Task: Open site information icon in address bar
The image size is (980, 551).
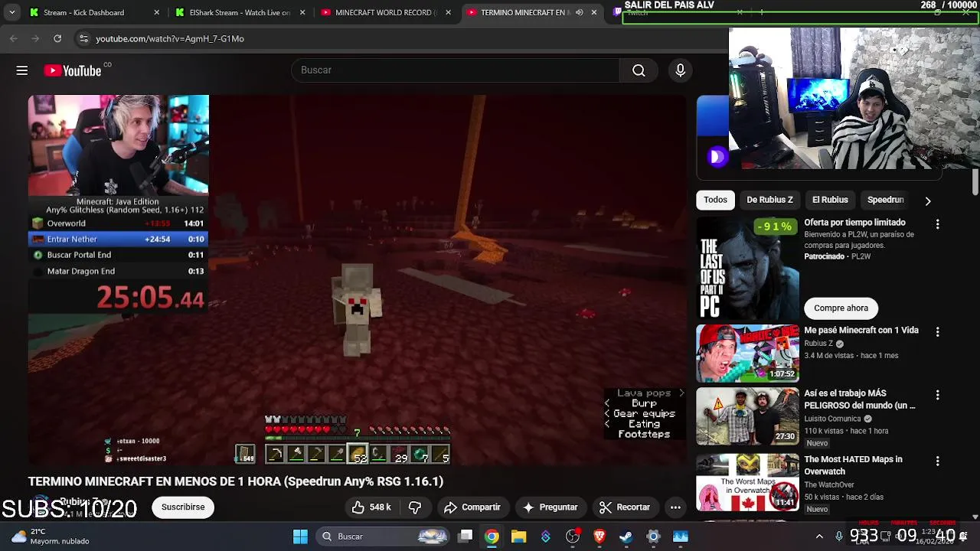Action: (x=84, y=38)
